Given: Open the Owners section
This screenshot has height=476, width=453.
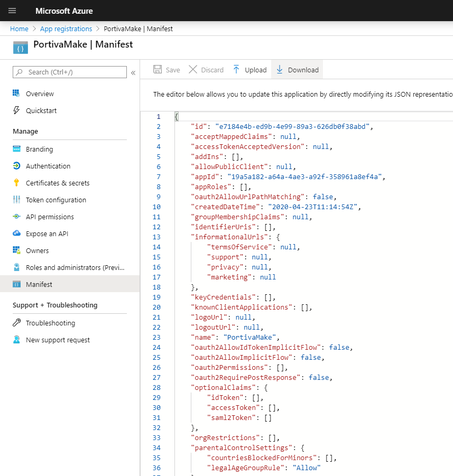Looking at the screenshot, I should (x=37, y=250).
